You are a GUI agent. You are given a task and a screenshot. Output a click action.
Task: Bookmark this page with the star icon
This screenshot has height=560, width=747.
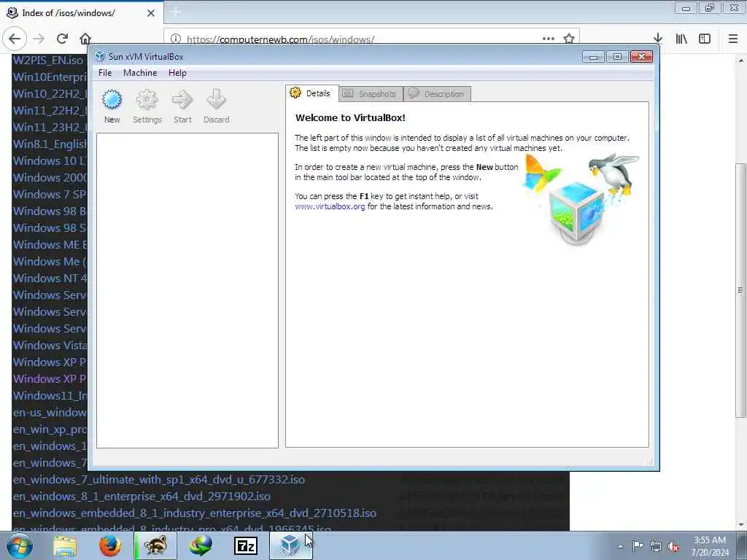[569, 39]
